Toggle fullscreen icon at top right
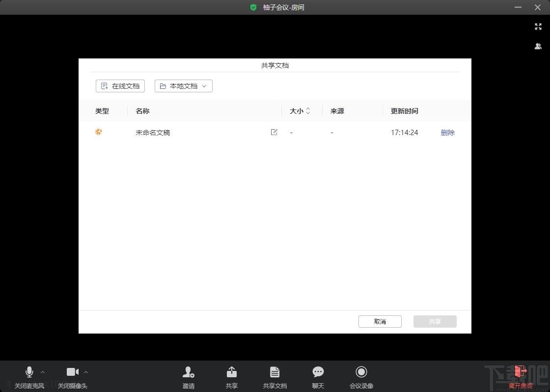 pos(538,27)
